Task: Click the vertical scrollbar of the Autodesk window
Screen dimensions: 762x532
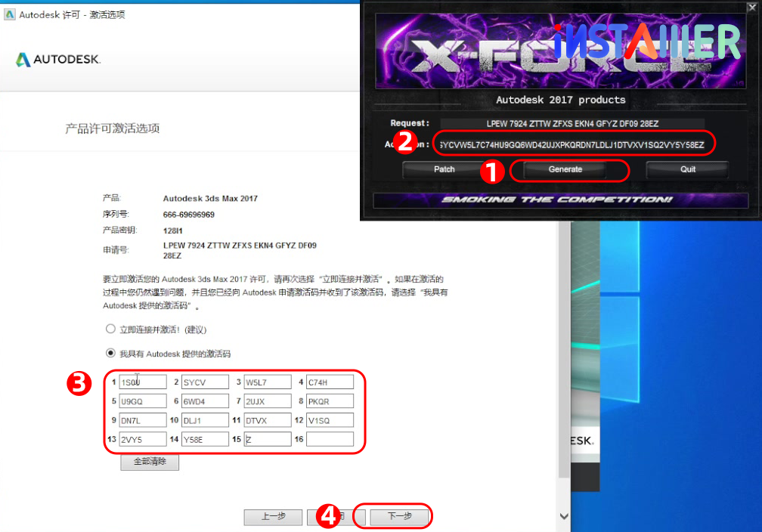Action: click(x=564, y=350)
